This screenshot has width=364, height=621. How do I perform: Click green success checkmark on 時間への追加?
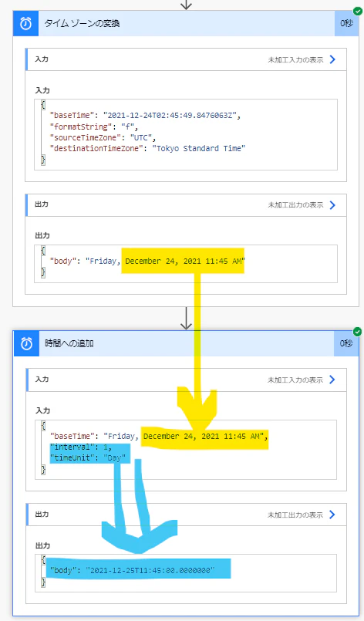pos(358,332)
